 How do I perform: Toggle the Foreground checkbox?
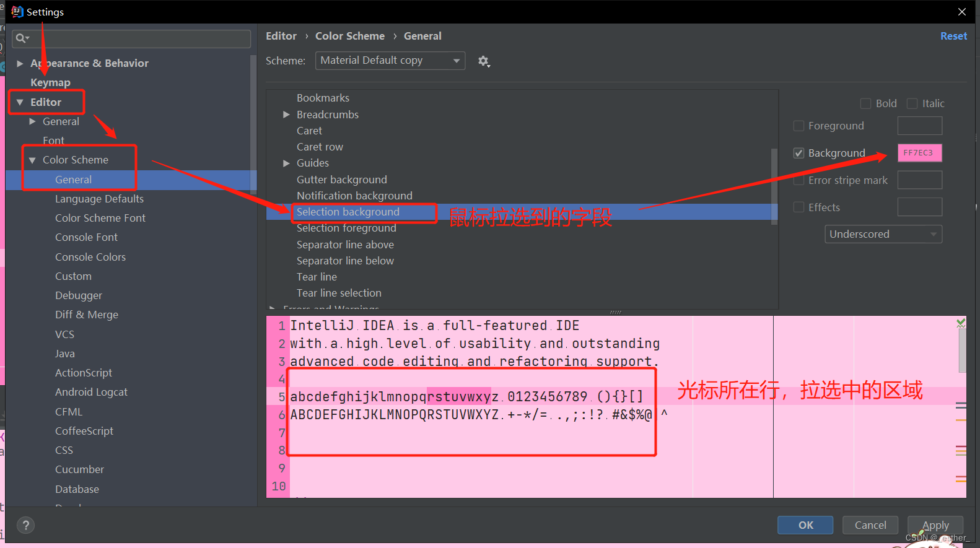pyautogui.click(x=799, y=126)
